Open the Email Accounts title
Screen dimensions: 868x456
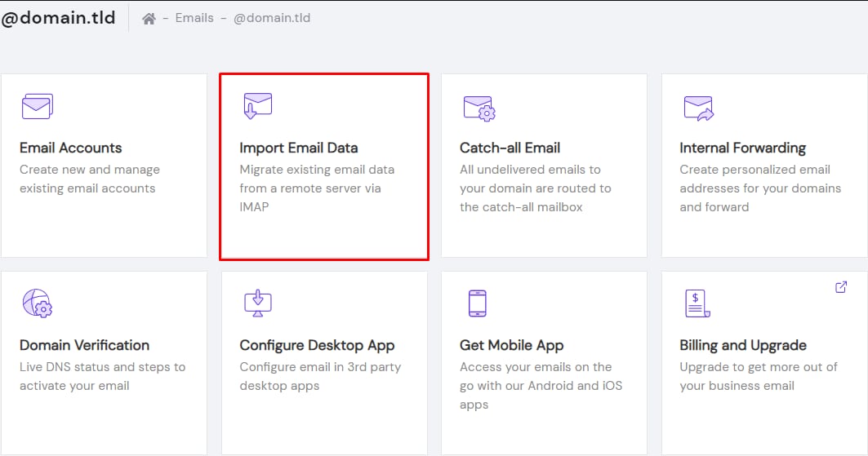coord(70,148)
